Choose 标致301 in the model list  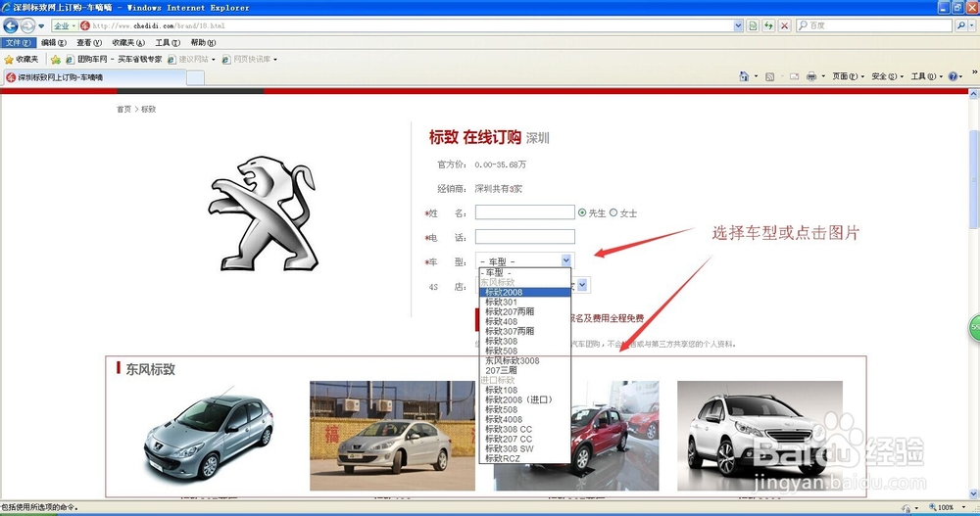point(525,303)
